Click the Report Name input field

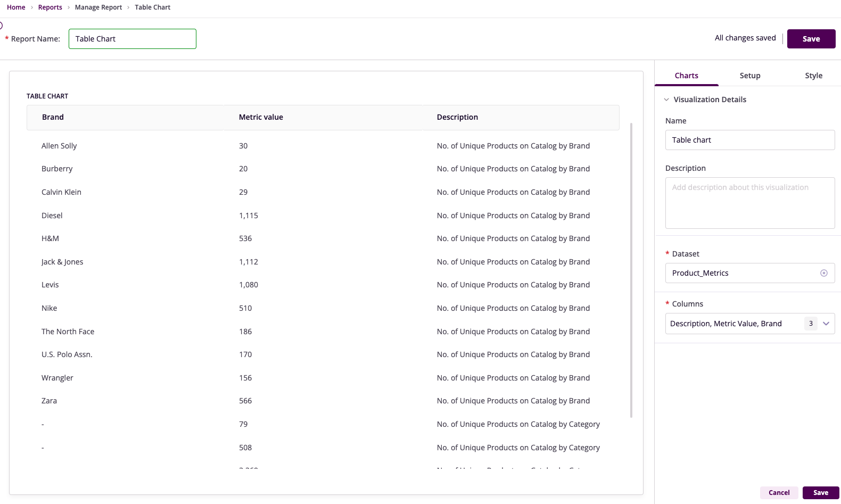coord(132,39)
